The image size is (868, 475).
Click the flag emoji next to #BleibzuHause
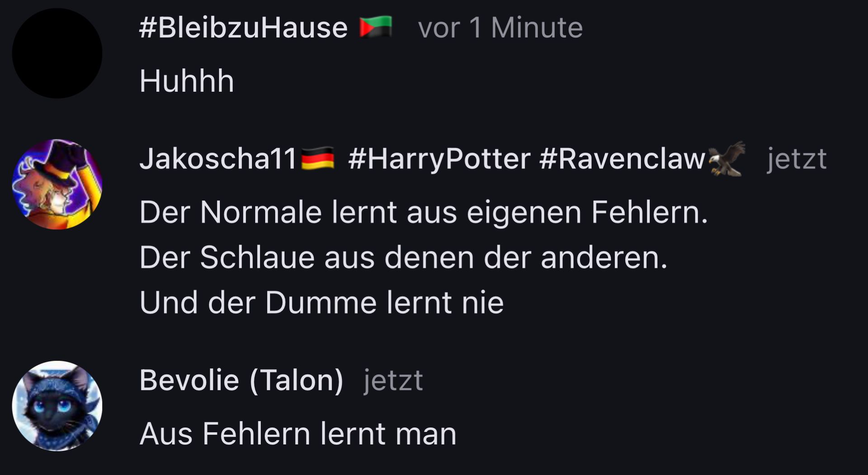[x=375, y=27]
